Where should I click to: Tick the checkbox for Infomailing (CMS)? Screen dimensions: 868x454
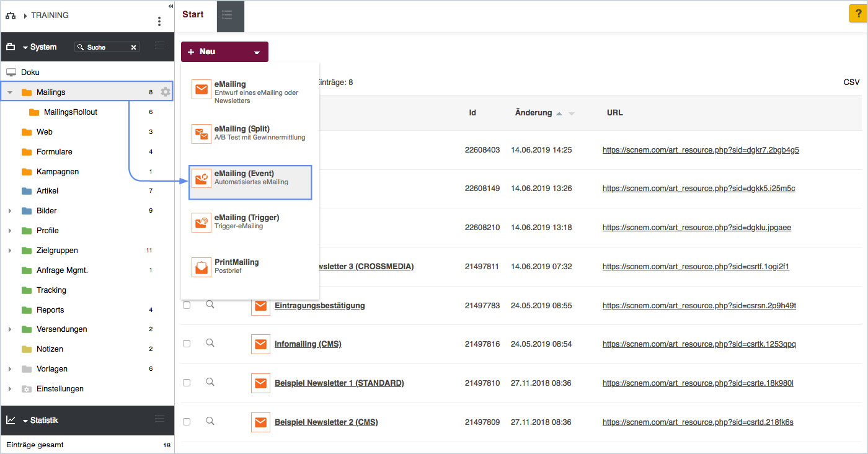coord(187,344)
